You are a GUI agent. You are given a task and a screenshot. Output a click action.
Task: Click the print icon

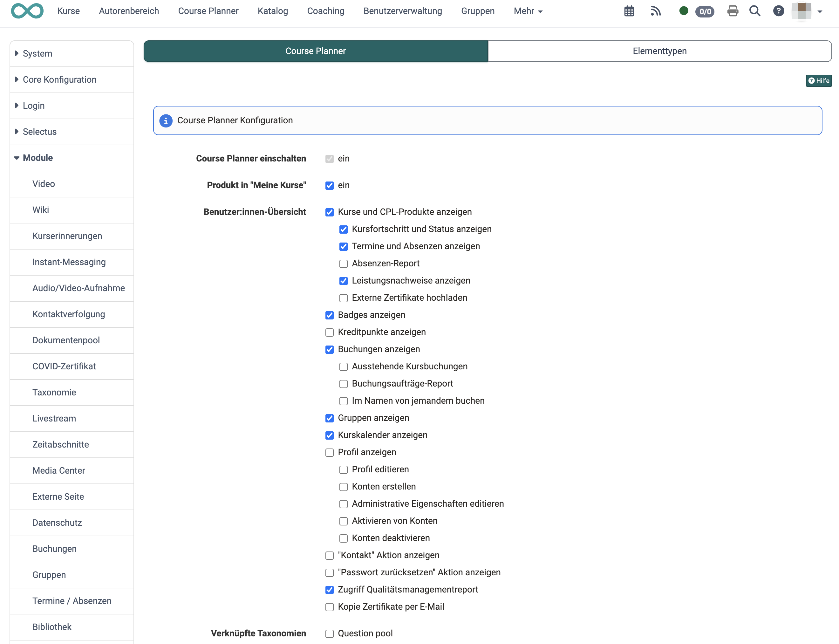click(x=733, y=11)
